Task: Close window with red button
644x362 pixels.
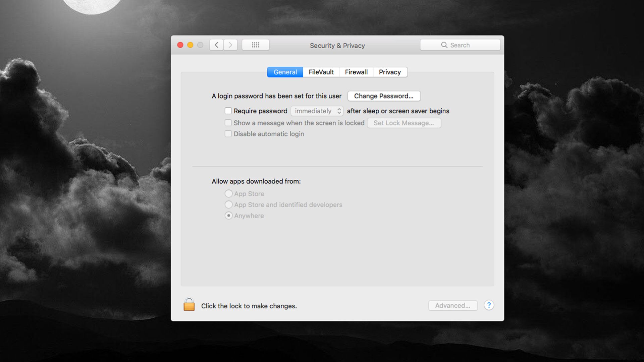Action: [180, 45]
